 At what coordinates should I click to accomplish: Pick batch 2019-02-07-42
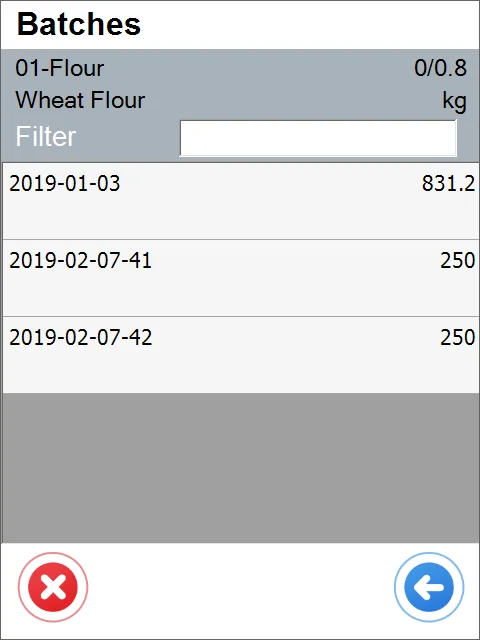tap(241, 355)
